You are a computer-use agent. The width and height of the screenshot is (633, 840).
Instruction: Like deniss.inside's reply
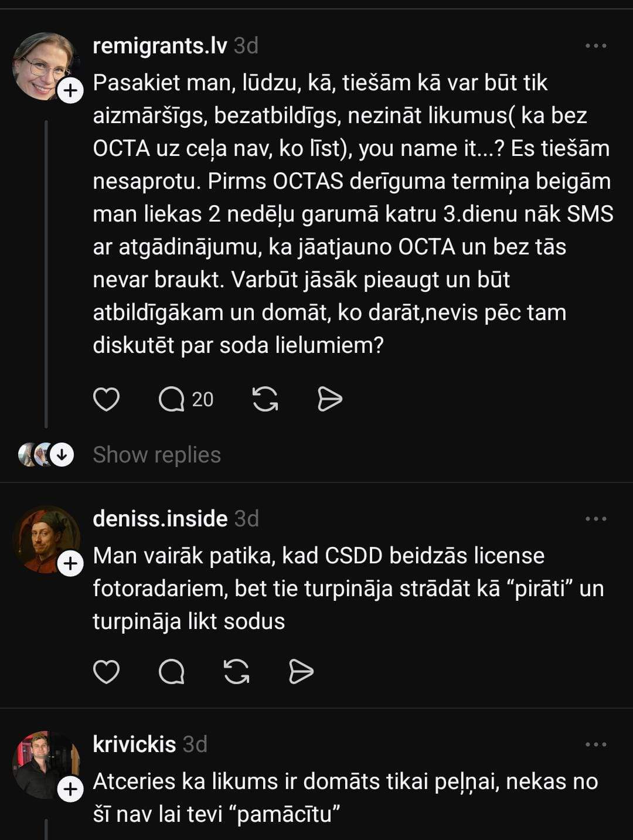click(106, 672)
